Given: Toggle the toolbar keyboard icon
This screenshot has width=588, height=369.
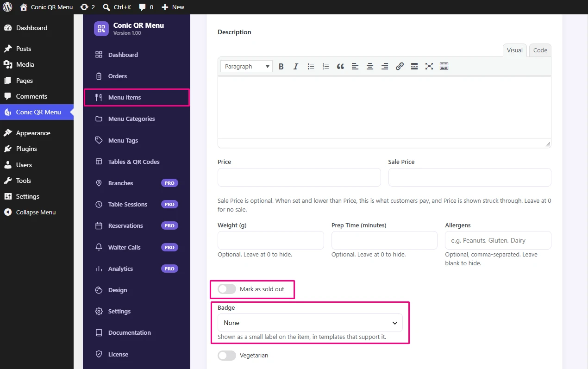Looking at the screenshot, I should pos(444,66).
